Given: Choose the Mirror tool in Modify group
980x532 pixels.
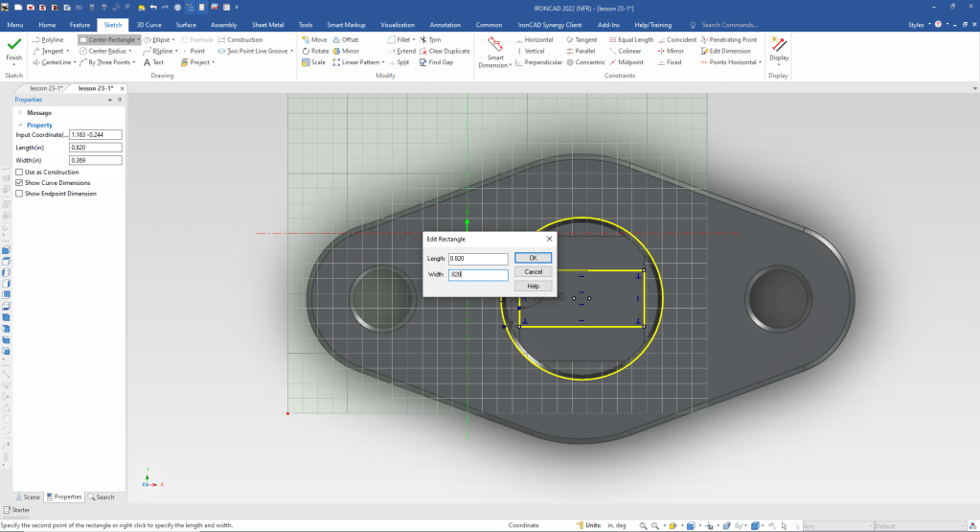Looking at the screenshot, I should [x=345, y=51].
